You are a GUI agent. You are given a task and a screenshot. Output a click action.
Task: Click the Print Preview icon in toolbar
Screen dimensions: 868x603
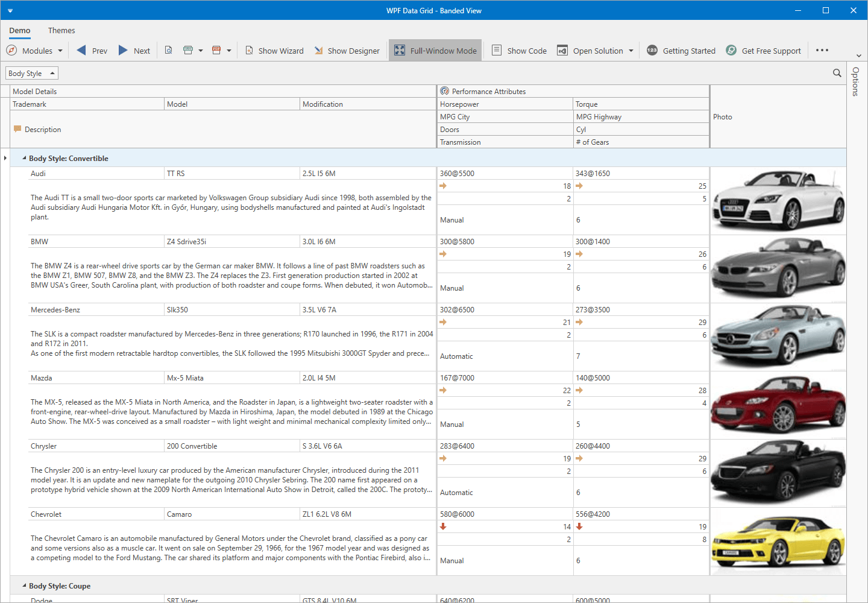(169, 51)
